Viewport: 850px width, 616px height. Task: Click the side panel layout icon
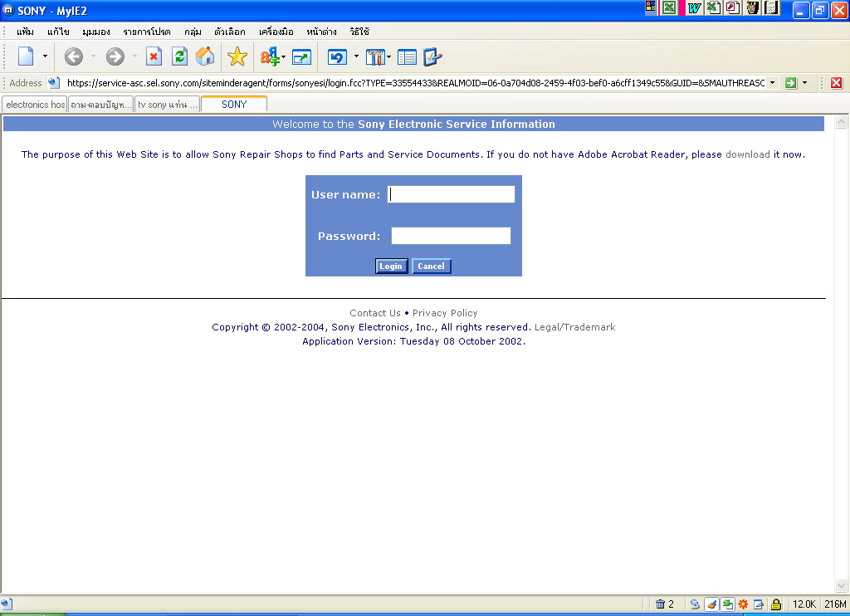(x=407, y=57)
